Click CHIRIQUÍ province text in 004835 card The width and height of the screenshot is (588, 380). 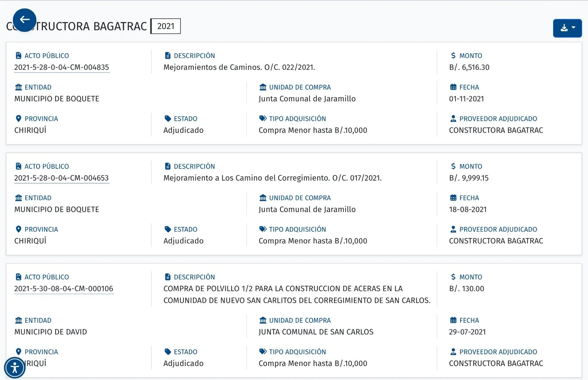pos(31,130)
